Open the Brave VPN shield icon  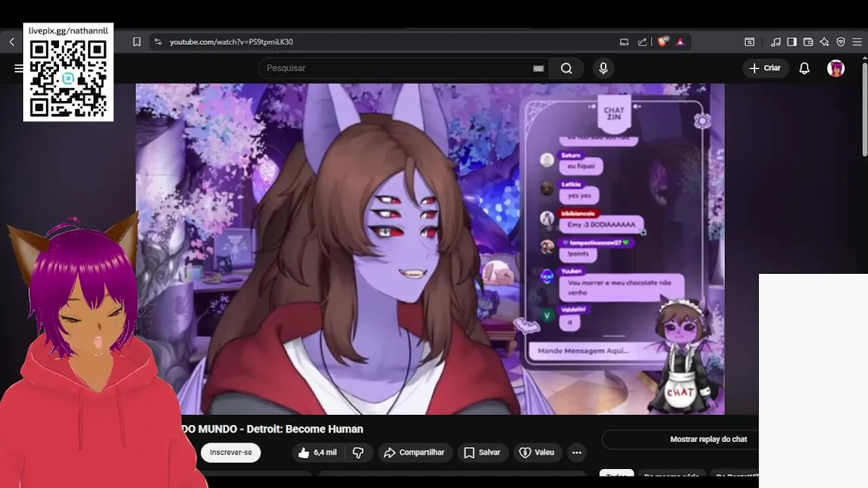point(841,42)
